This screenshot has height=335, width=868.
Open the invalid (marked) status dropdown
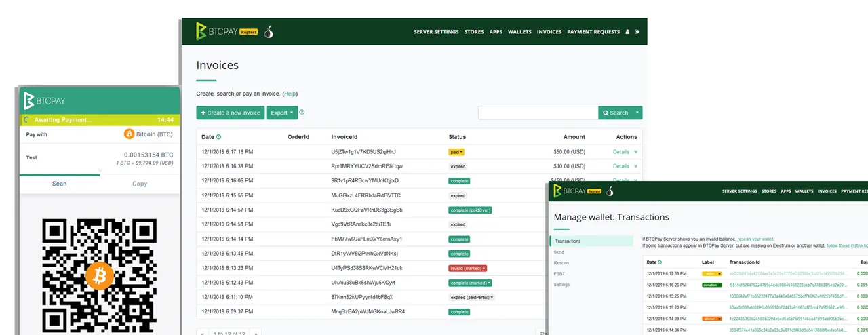click(467, 269)
